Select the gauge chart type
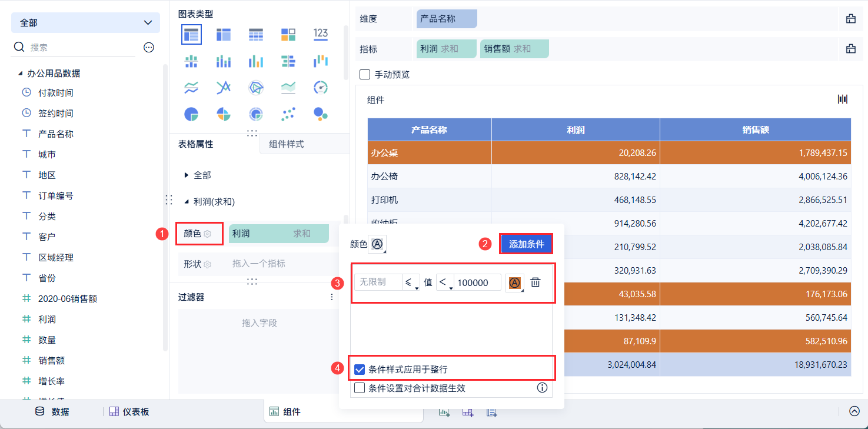This screenshot has height=429, width=868. click(x=321, y=87)
